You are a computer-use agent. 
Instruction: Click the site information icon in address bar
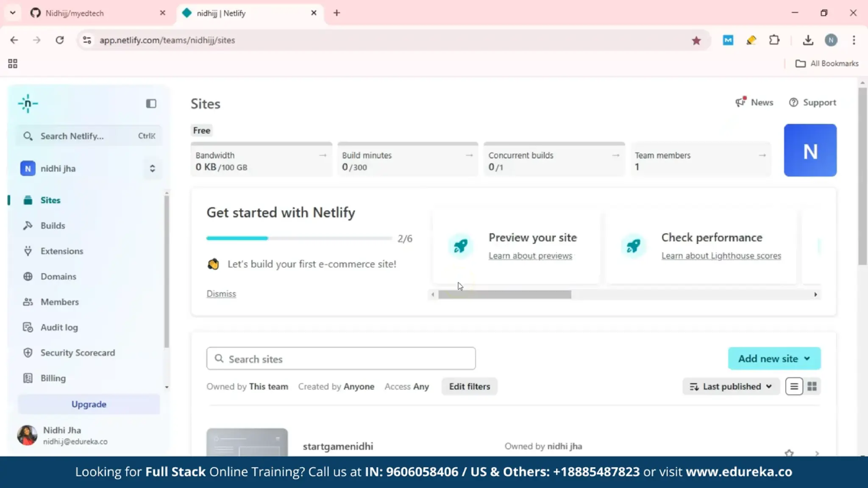(x=87, y=40)
